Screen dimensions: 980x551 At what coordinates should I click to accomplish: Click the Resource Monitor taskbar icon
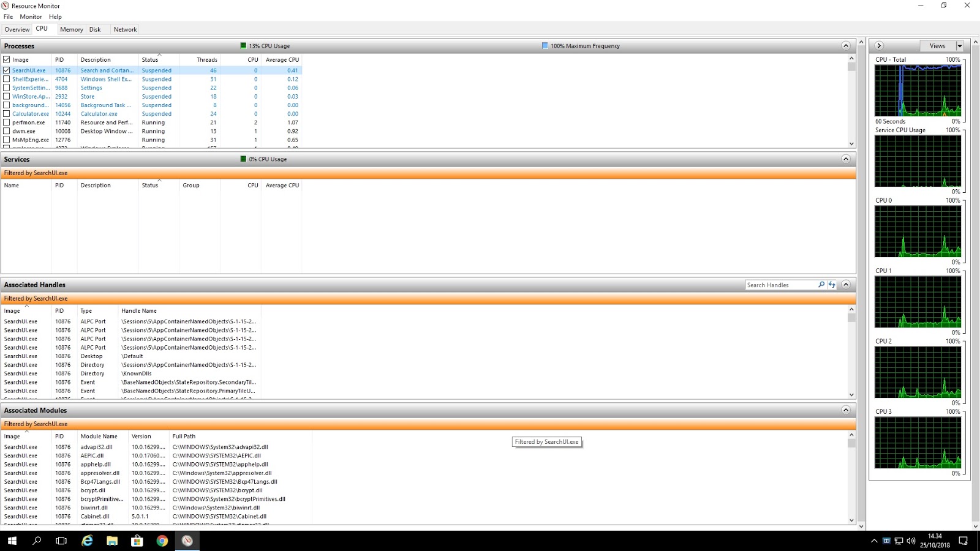(187, 541)
